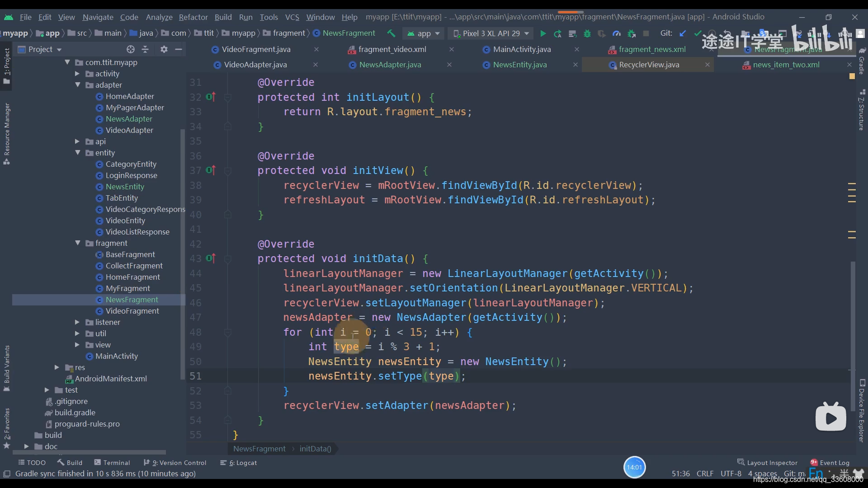Screen dimensions: 868x488
Task: Open the Layout Inspector tool window
Action: [x=768, y=462]
